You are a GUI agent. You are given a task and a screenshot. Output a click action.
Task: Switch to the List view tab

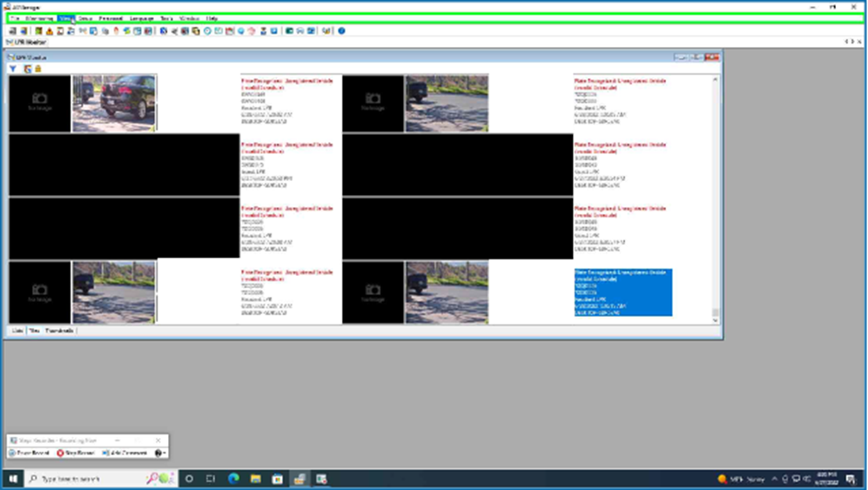click(17, 331)
